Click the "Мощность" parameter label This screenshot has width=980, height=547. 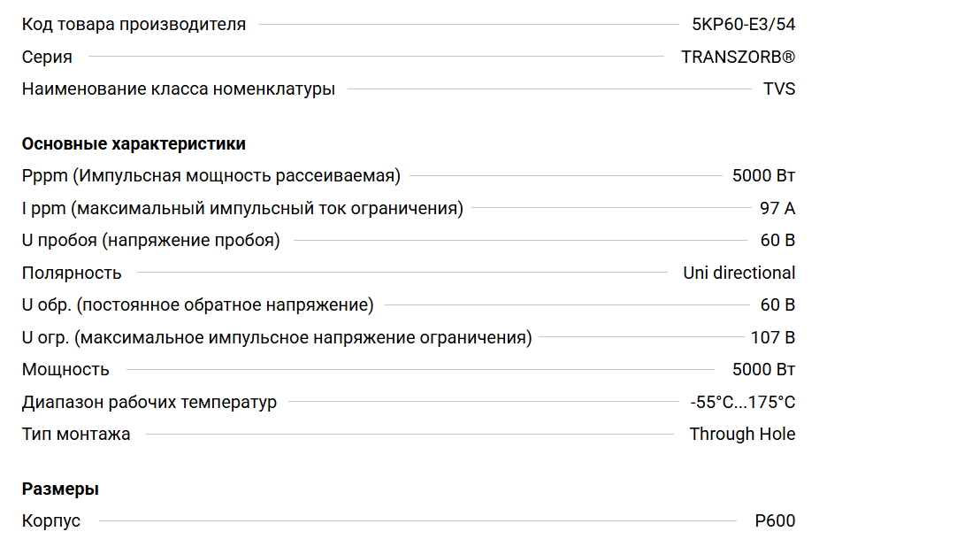(x=65, y=369)
